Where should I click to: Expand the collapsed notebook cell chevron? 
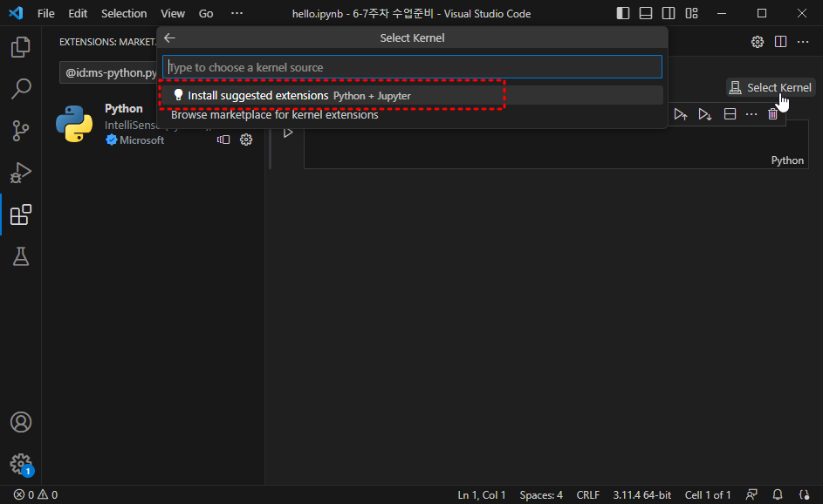(x=288, y=132)
